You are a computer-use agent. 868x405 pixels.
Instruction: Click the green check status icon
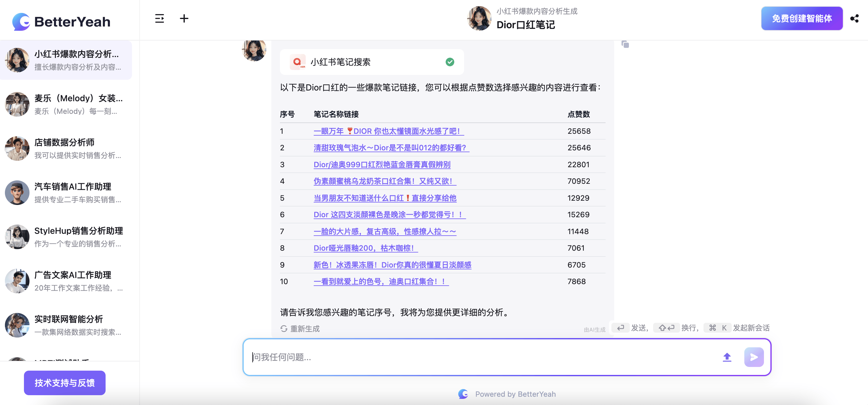[449, 62]
